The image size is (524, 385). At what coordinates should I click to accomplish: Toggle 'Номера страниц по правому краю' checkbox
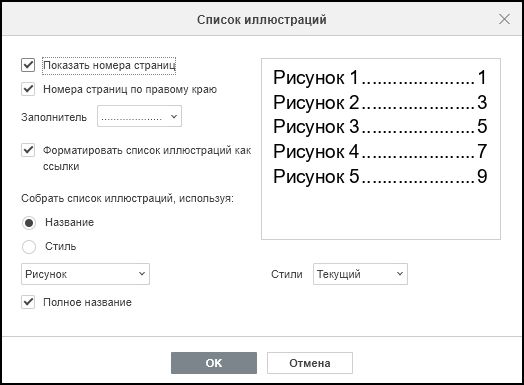point(28,89)
